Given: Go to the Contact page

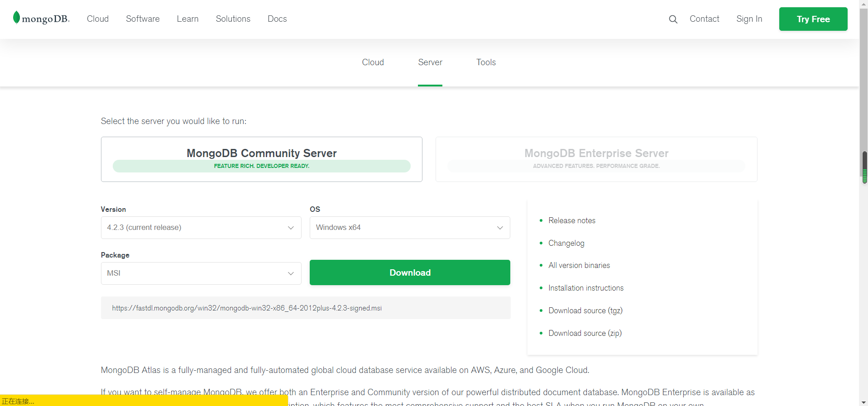Looking at the screenshot, I should [704, 19].
